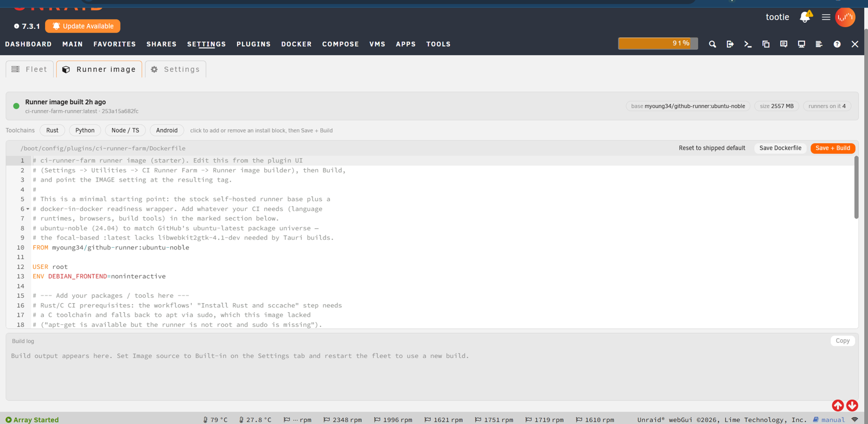Click the notification bell with warning

click(805, 17)
